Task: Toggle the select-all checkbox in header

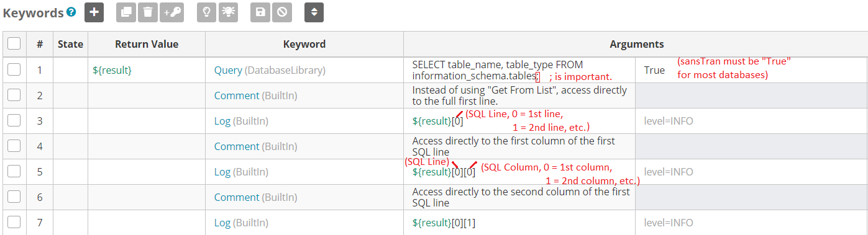Action: pos(14,44)
